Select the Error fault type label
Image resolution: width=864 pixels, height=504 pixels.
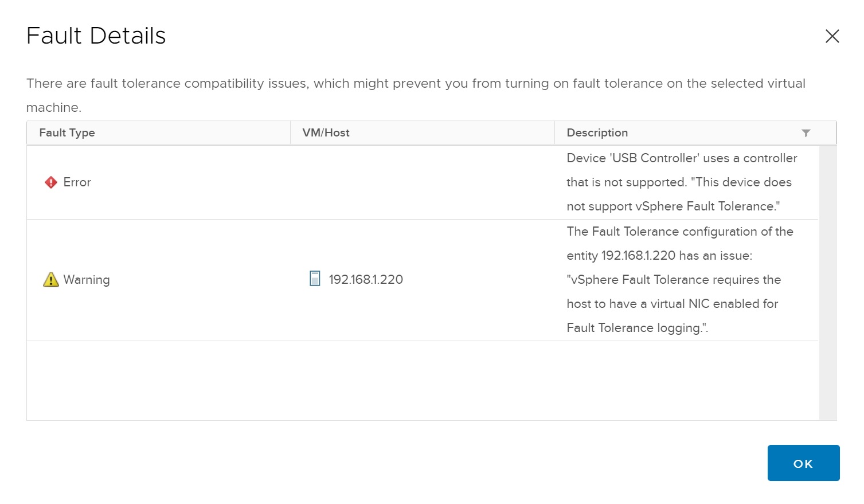[x=77, y=182]
